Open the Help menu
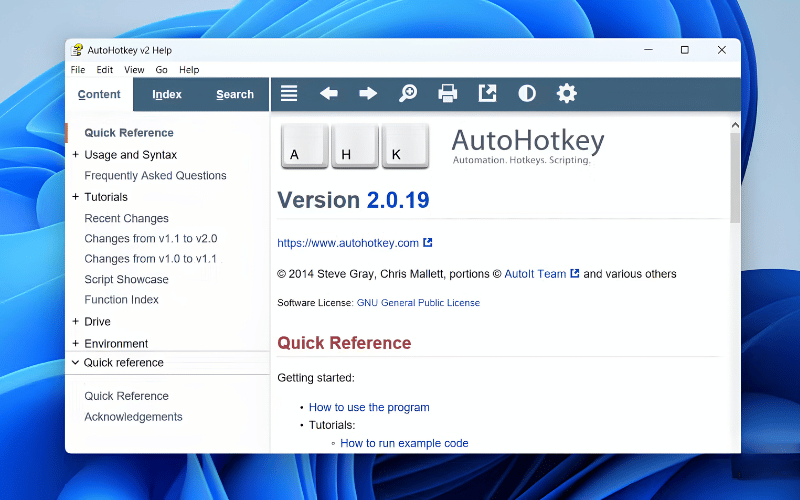Screen dimensions: 800x500 pyautogui.click(x=189, y=69)
